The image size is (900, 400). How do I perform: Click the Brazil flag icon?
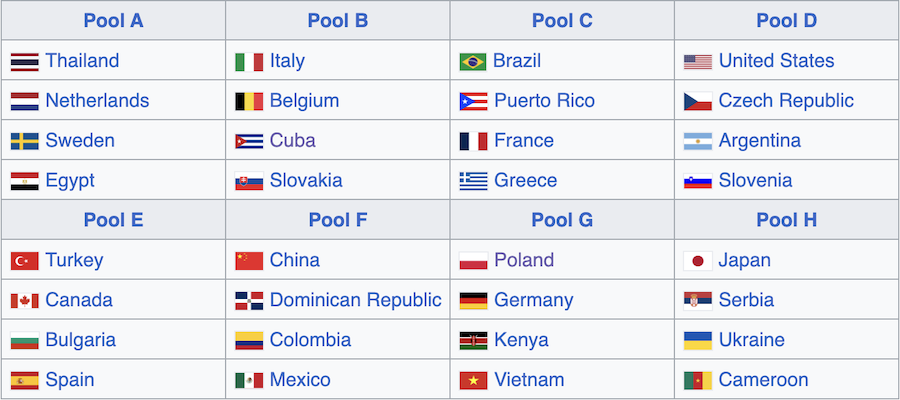click(473, 61)
